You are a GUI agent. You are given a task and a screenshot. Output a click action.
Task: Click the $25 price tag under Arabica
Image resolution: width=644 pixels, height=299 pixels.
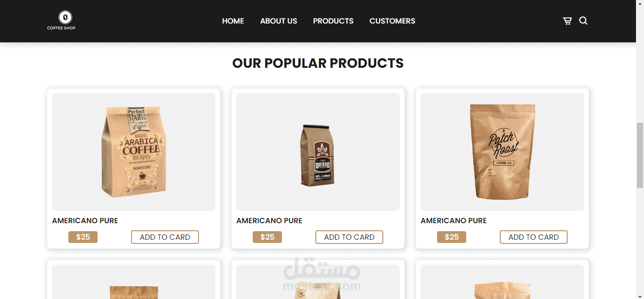coord(83,237)
